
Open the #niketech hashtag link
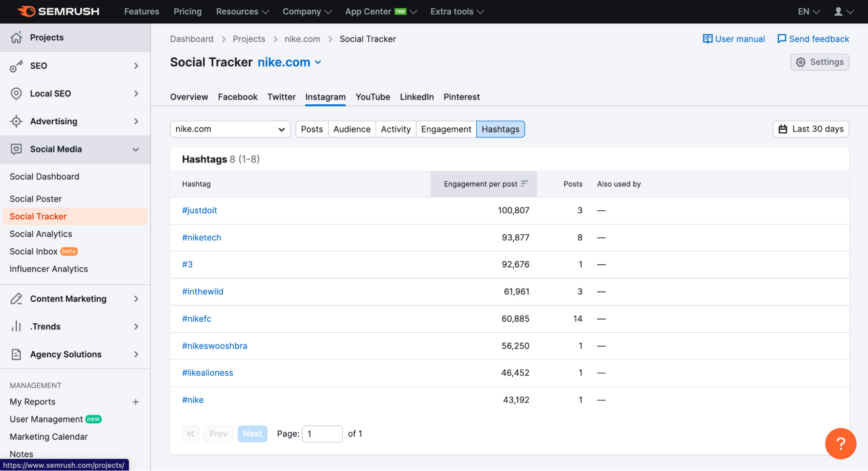(201, 238)
